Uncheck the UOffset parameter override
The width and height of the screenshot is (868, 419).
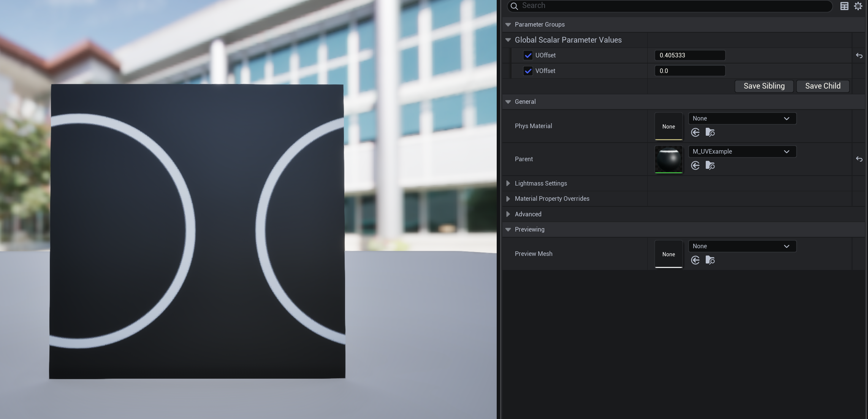pyautogui.click(x=528, y=56)
